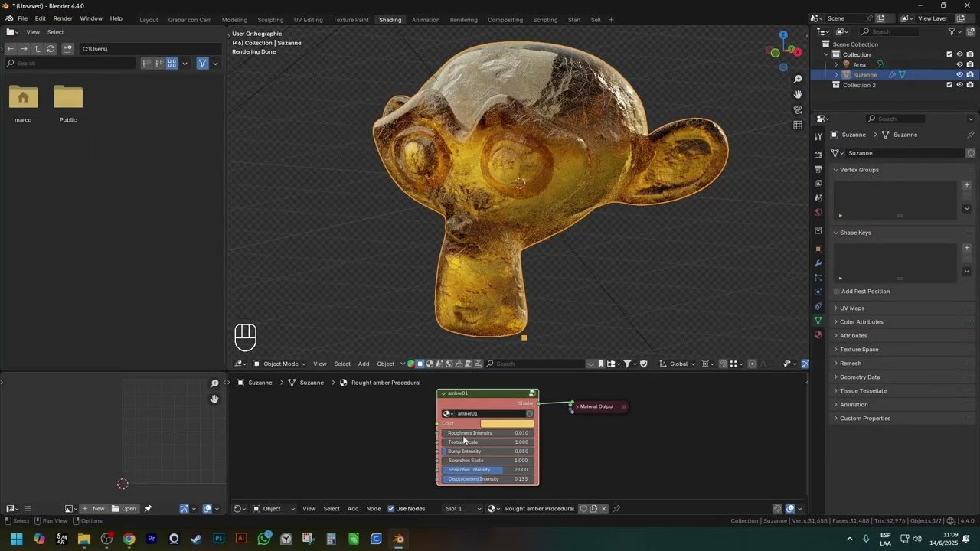Switch to the Animation workspace tab

426,19
